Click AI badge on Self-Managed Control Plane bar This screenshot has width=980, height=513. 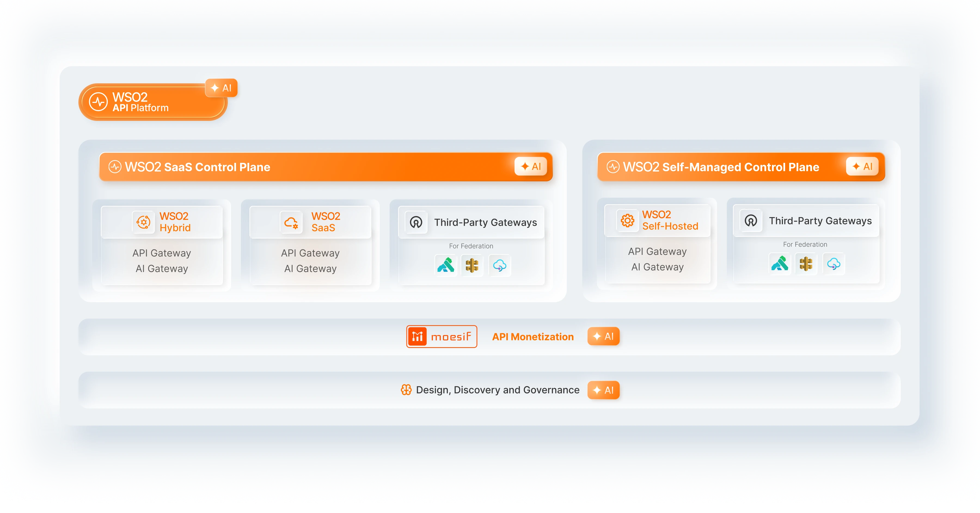[862, 166]
